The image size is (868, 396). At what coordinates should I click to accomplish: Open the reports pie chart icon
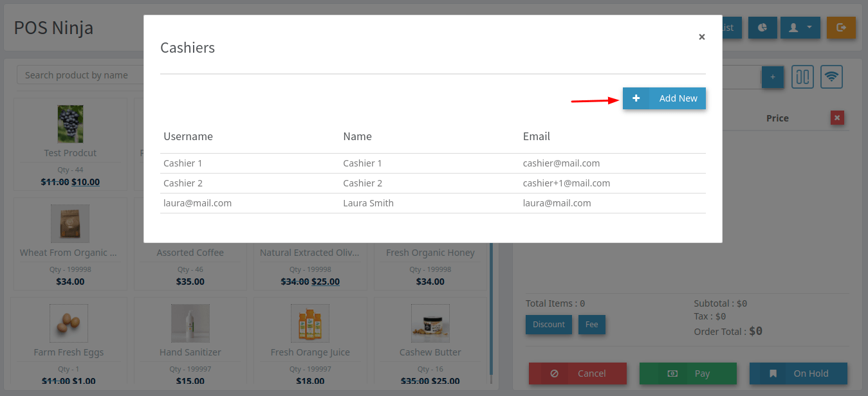click(762, 28)
